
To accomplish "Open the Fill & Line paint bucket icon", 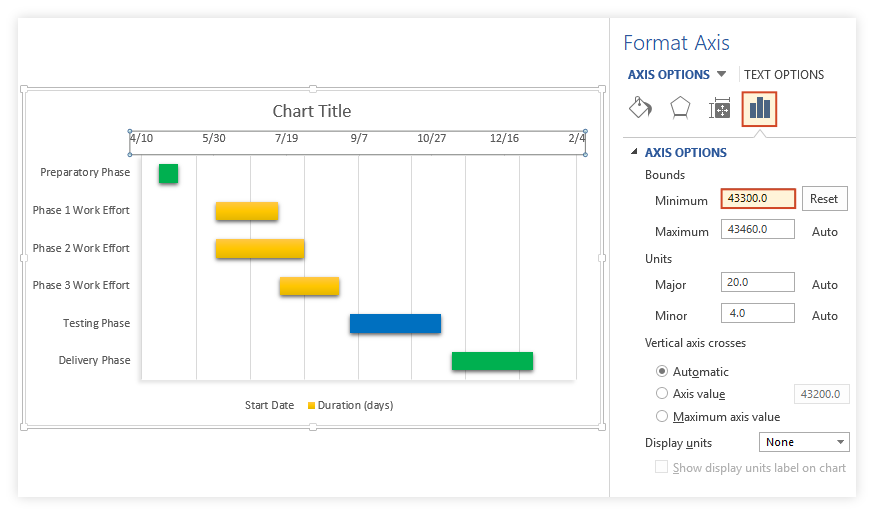I will coord(640,108).
